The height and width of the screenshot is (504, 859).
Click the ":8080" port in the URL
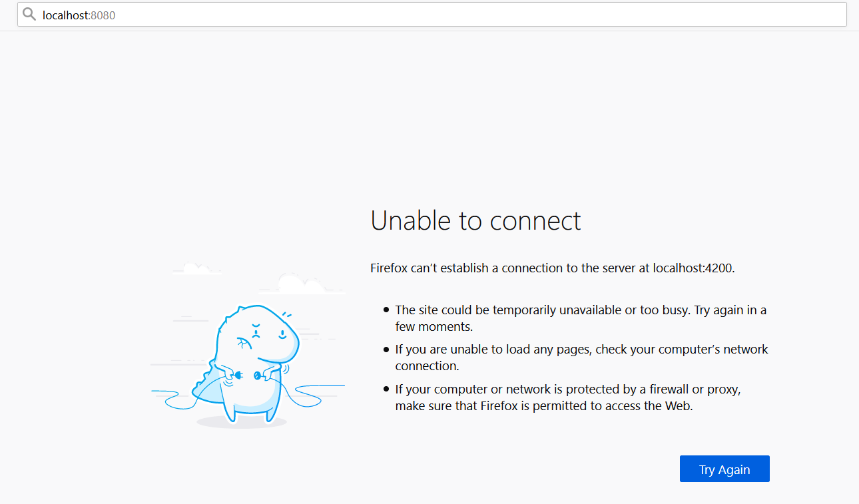point(101,15)
